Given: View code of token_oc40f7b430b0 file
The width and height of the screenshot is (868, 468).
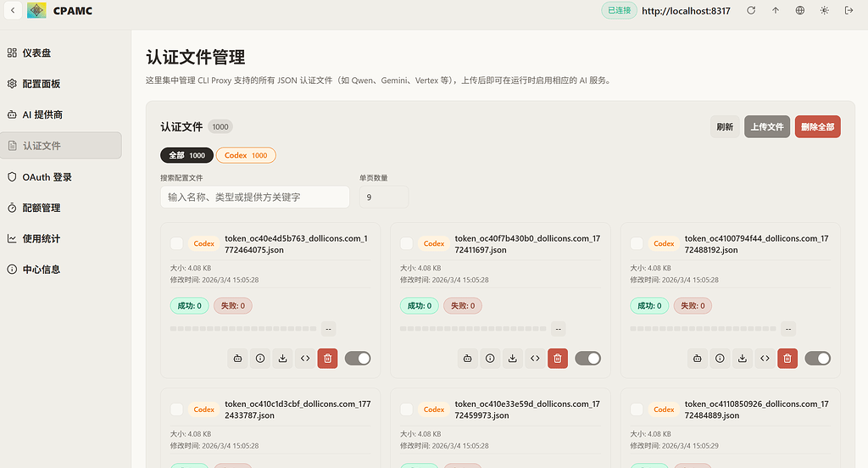Looking at the screenshot, I should (x=535, y=359).
